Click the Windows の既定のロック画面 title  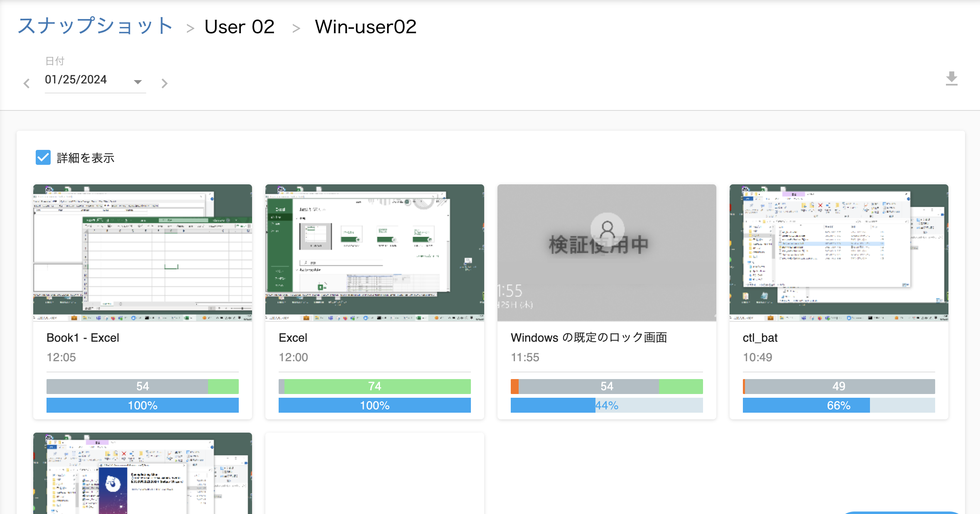(x=589, y=338)
